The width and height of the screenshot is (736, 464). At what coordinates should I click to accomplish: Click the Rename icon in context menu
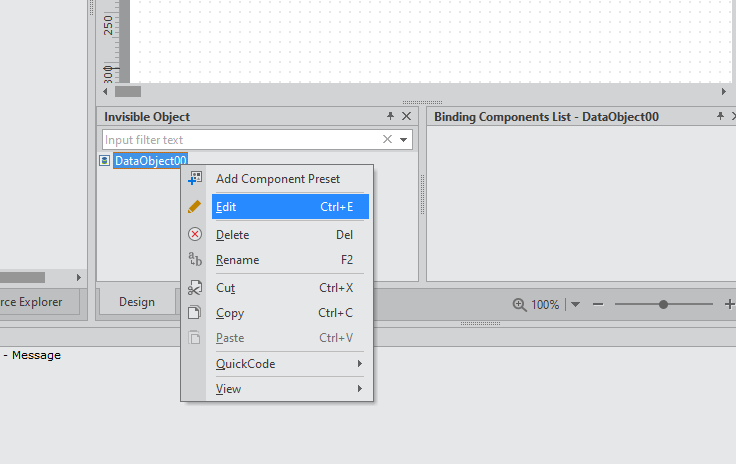click(195, 259)
